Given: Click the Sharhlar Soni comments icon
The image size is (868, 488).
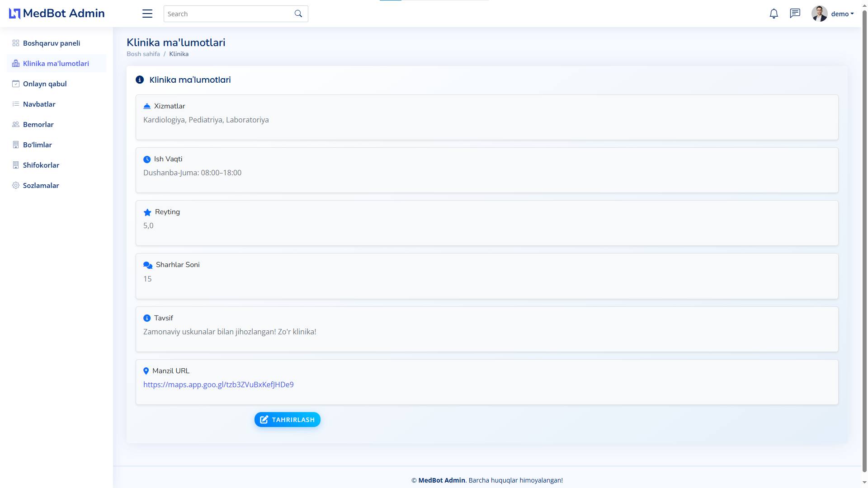Looking at the screenshot, I should (148, 265).
